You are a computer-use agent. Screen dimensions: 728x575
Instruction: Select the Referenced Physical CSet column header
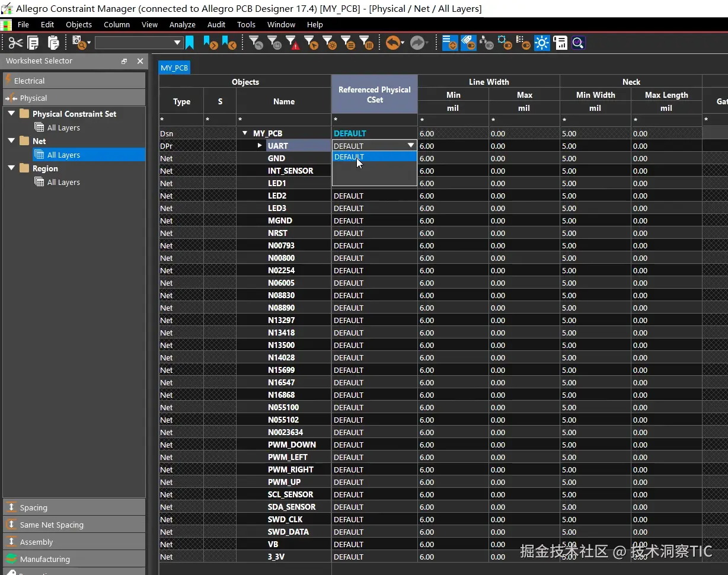(x=374, y=94)
